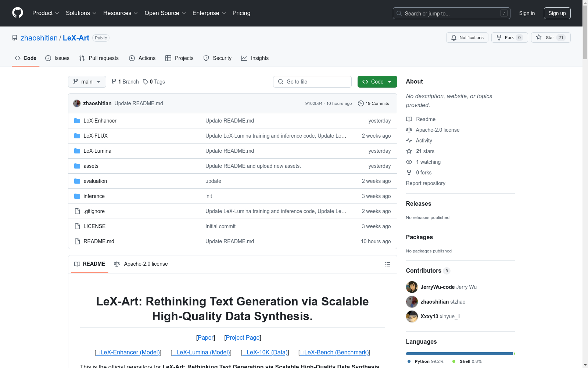588x368 pixels.
Task: Open the Pricing page
Action: click(x=241, y=13)
